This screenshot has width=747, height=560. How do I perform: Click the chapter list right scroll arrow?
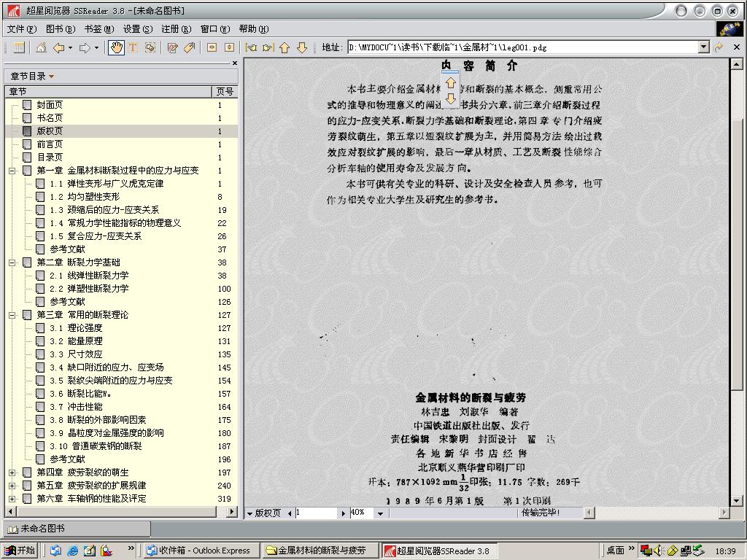pos(232,511)
